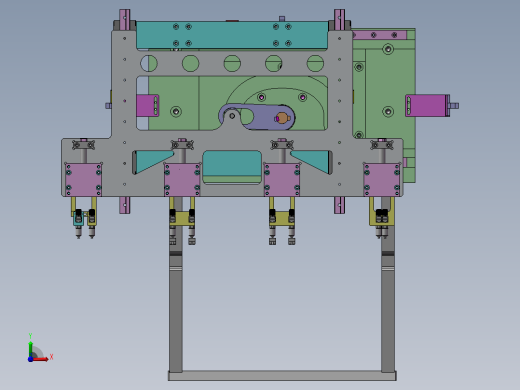The width and height of the screenshot is (520, 390).
Task: Select the magenta bracket inside the left window
Action: click(147, 106)
